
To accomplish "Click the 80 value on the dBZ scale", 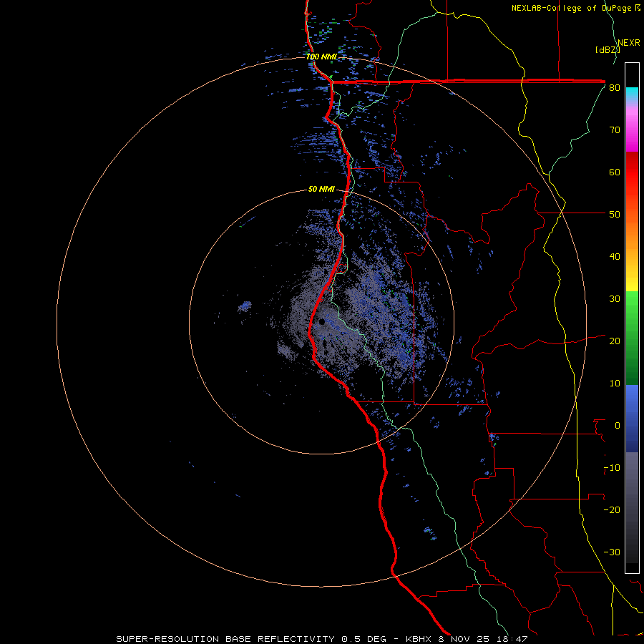I will (615, 88).
